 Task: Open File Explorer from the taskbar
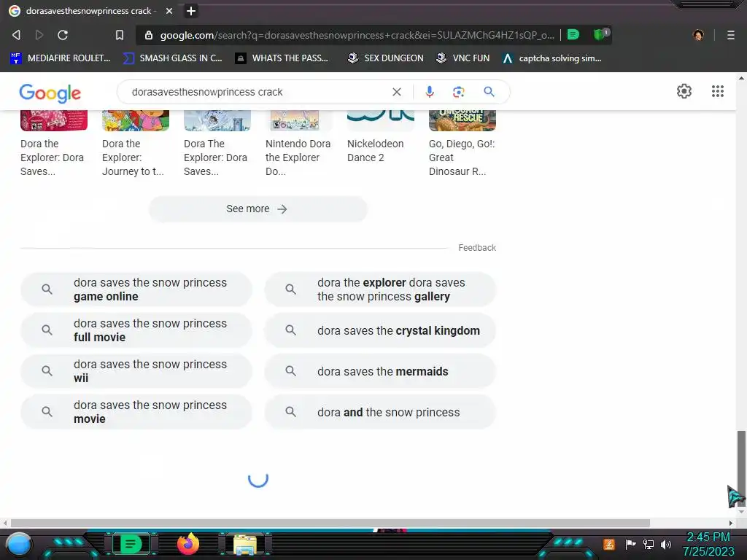click(245, 545)
